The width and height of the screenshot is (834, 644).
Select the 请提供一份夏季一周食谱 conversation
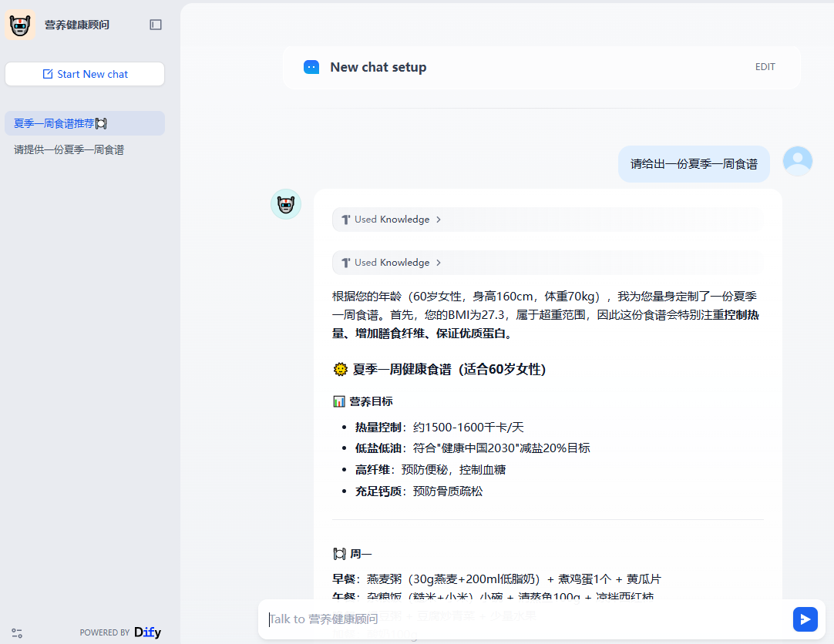tap(69, 149)
